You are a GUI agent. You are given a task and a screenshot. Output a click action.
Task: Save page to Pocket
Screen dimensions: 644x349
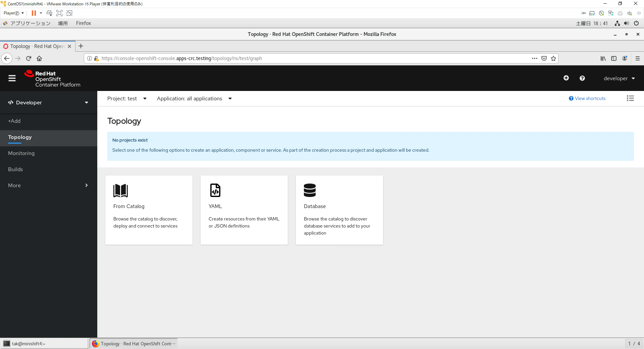pyautogui.click(x=544, y=58)
